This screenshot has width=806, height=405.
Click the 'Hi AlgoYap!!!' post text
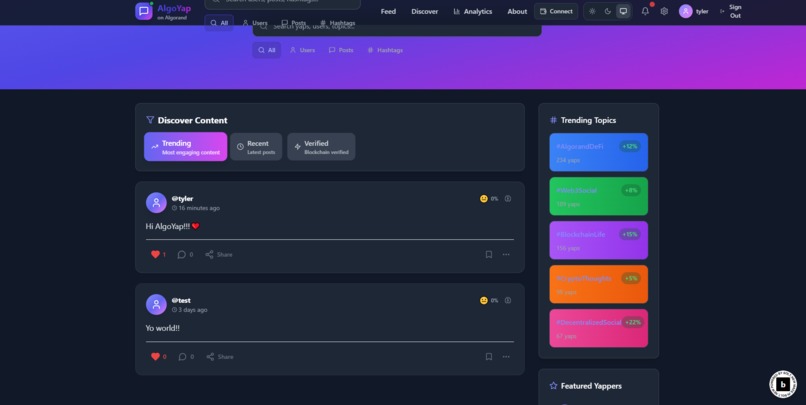coord(172,226)
